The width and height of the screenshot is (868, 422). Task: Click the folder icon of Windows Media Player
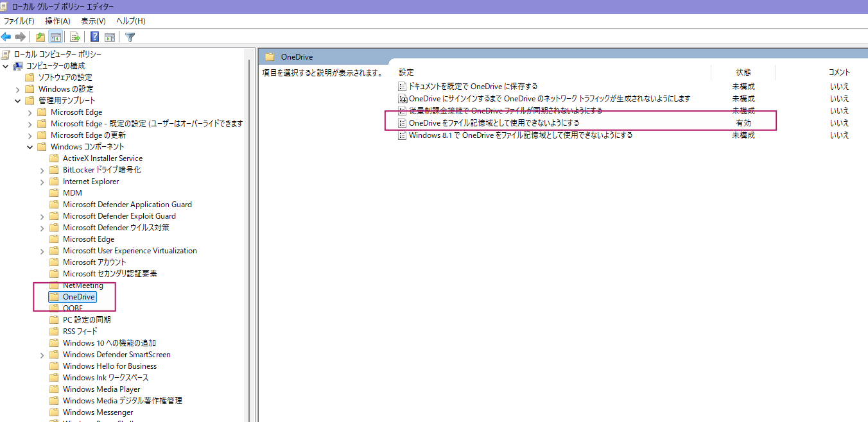(54, 389)
